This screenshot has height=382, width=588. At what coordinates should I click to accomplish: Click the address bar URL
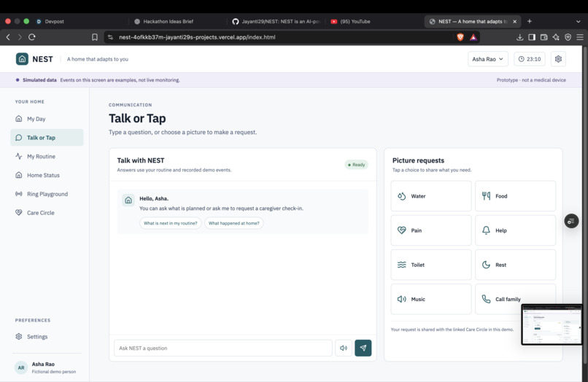click(x=197, y=37)
